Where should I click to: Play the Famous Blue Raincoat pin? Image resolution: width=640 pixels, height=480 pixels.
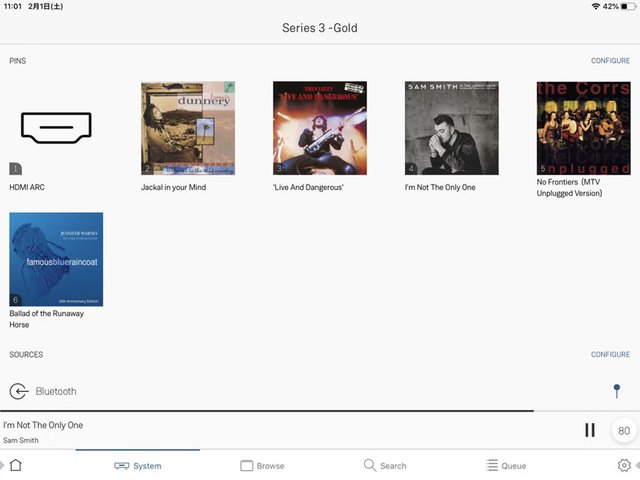tap(56, 259)
